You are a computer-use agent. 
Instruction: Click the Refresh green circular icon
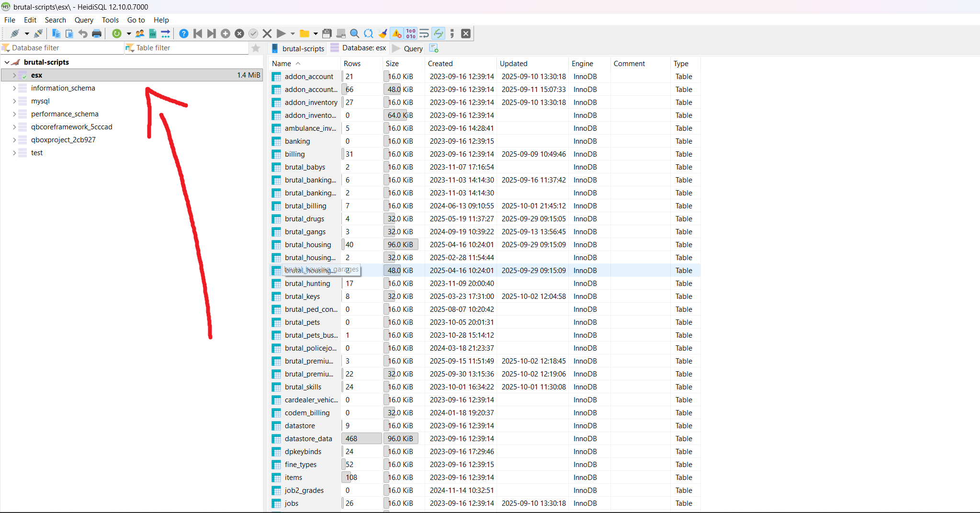(116, 34)
